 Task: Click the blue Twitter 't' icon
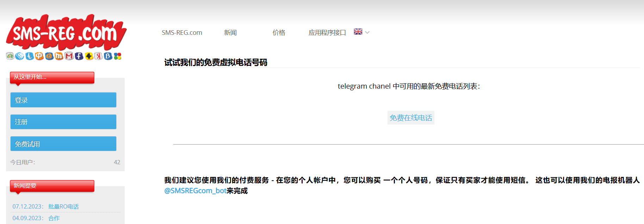click(30, 56)
